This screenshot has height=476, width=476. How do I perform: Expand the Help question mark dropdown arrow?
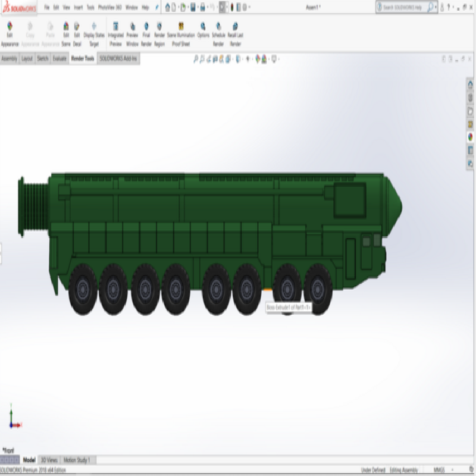tap(453, 7)
